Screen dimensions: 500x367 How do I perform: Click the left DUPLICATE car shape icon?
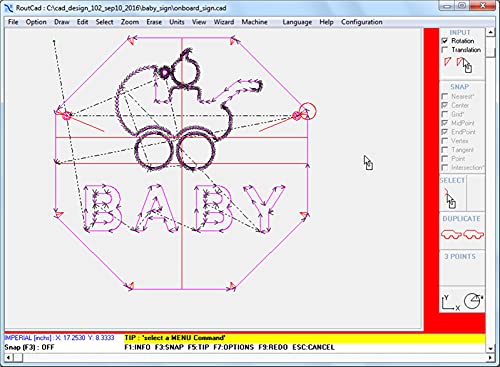pyautogui.click(x=451, y=234)
